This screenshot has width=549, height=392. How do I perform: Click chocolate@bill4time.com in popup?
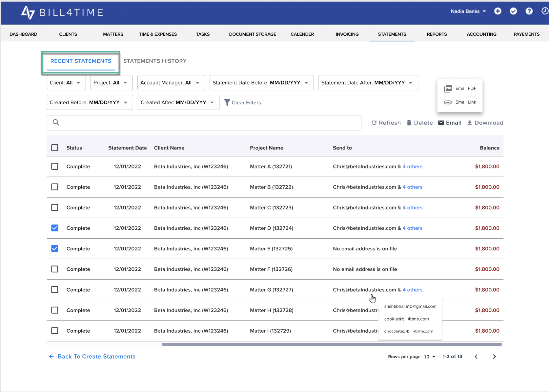point(409,331)
